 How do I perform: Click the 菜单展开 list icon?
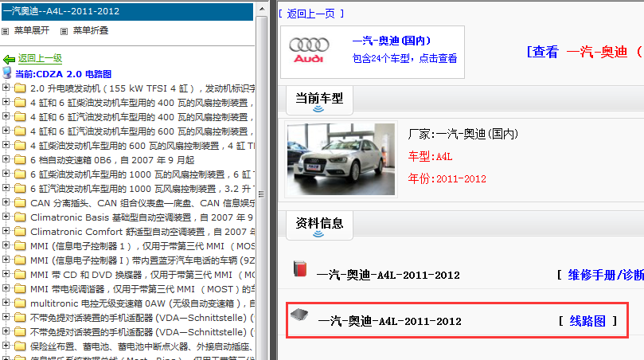pyautogui.click(x=6, y=31)
